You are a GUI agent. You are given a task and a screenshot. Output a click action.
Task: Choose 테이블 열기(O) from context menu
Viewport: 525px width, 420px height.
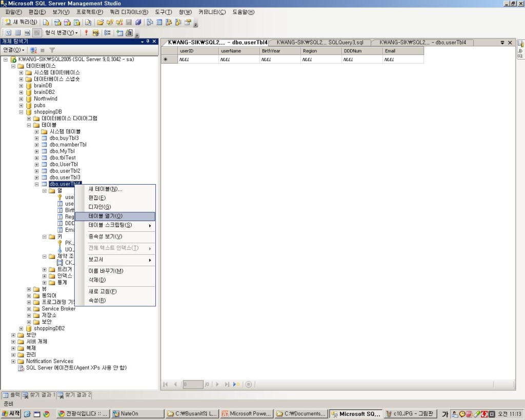point(115,216)
